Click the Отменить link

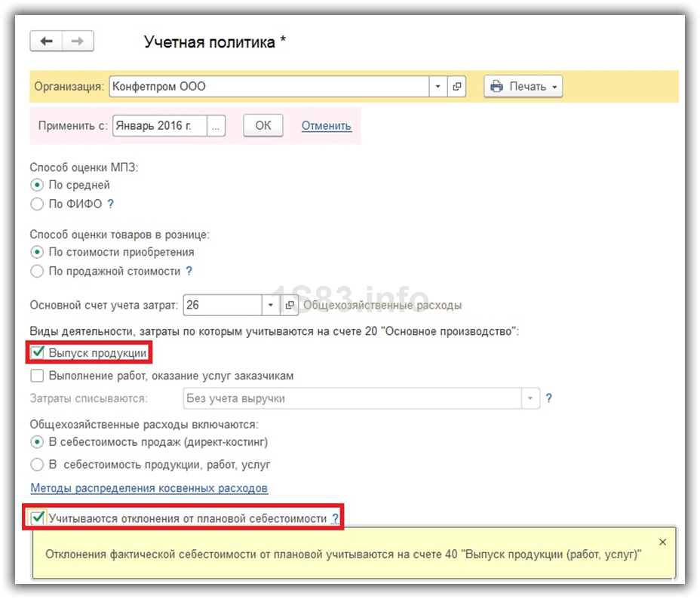(326, 126)
